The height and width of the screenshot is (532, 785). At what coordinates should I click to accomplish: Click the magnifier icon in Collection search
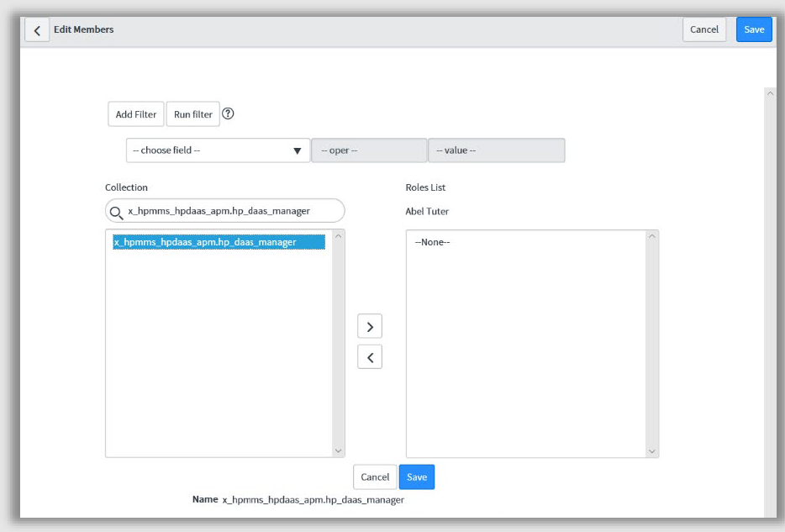coord(119,210)
